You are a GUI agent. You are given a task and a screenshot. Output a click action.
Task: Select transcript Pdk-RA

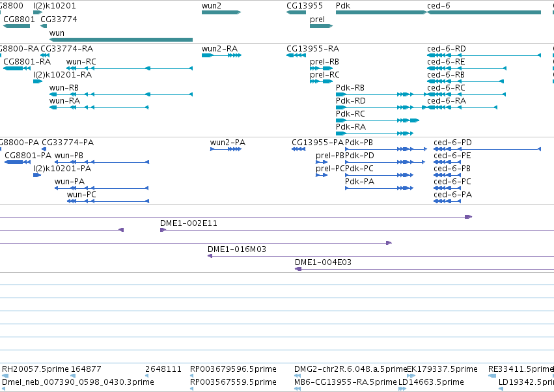point(351,127)
